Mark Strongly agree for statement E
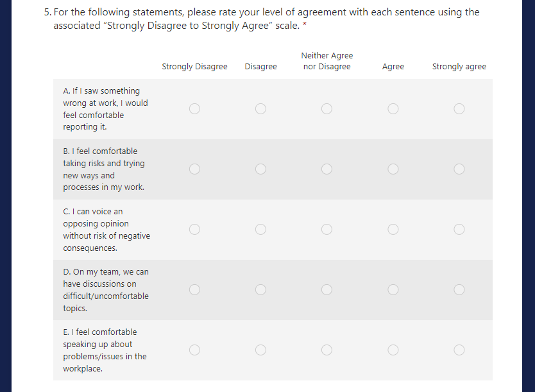The height and width of the screenshot is (392, 535). pos(459,350)
